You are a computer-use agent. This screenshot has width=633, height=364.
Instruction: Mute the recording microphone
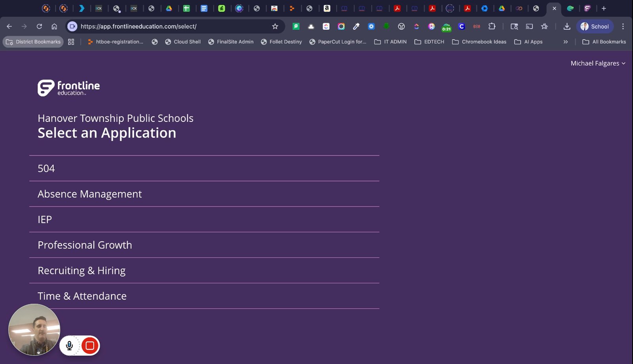(69, 346)
